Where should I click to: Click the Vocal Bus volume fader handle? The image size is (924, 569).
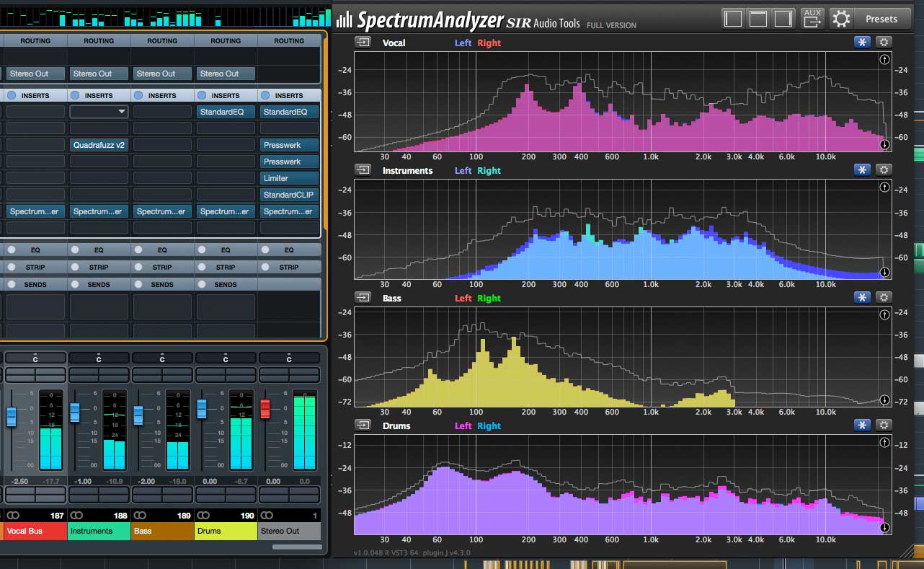pos(11,417)
